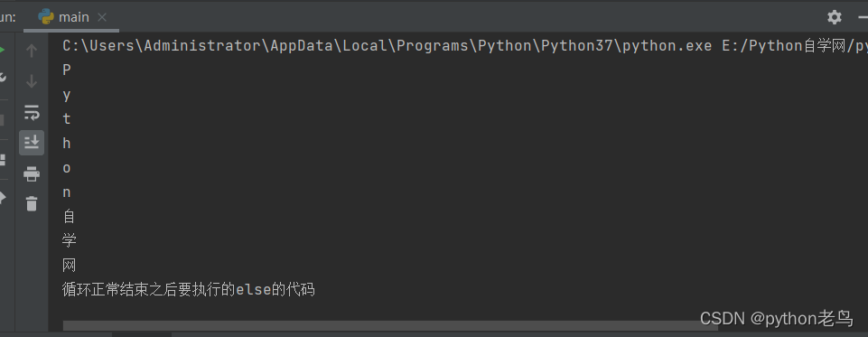The height and width of the screenshot is (337, 868).
Task: Hide the Run tool window
Action: point(864,17)
